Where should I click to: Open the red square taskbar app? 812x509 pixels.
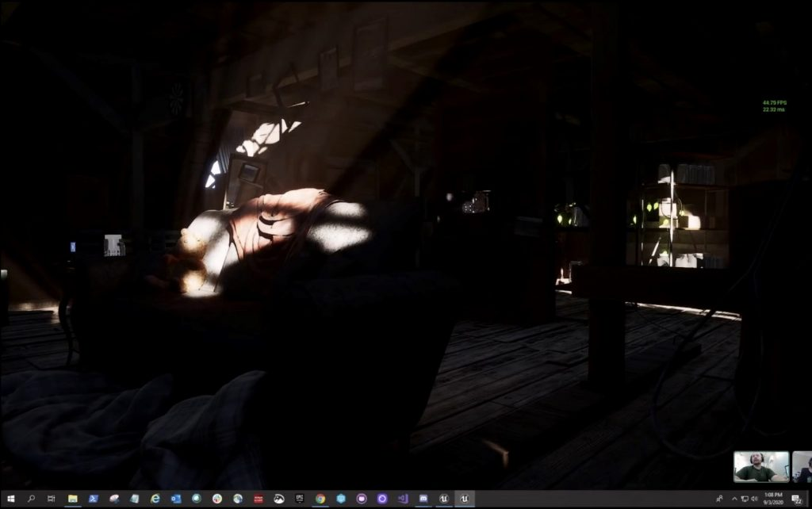(259, 499)
